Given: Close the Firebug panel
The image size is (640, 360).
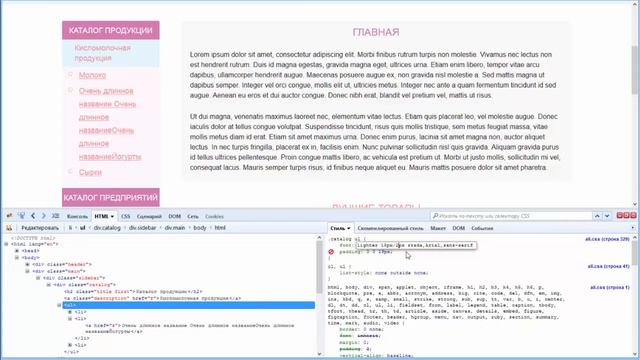Looking at the screenshot, I should click(633, 215).
